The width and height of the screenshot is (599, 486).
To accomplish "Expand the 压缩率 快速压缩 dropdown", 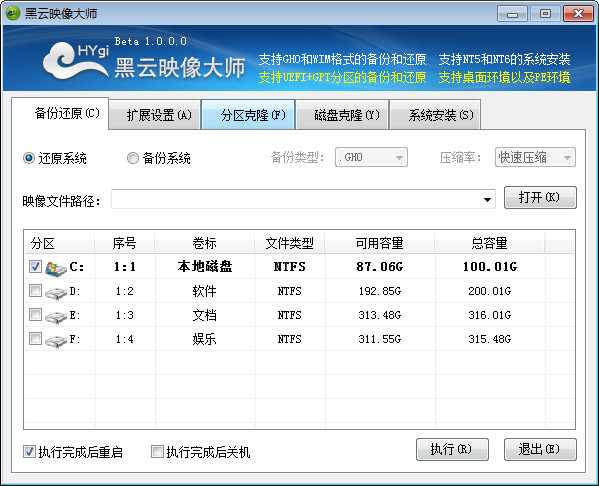I will pyautogui.click(x=535, y=157).
